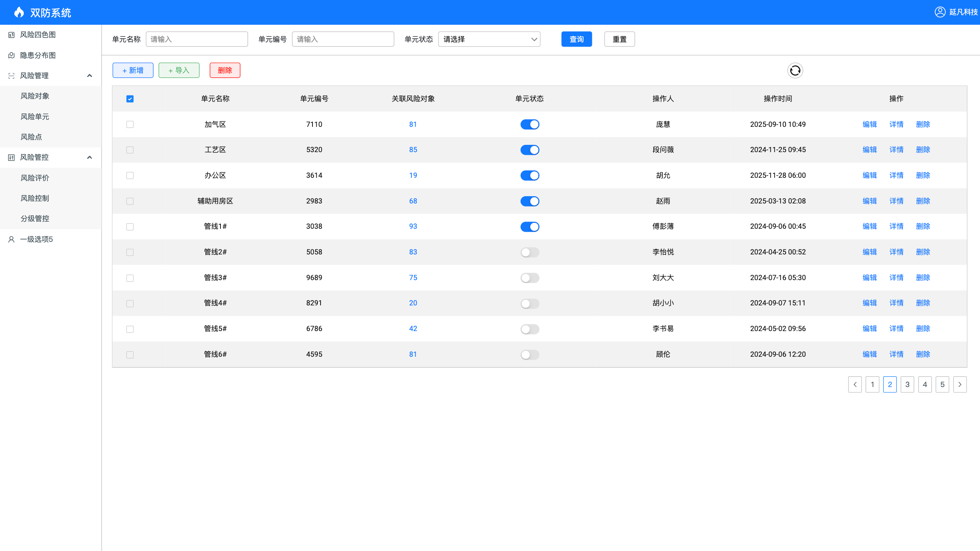Click the user avatar icon at top right
This screenshot has height=551, width=980.
pyautogui.click(x=940, y=12)
